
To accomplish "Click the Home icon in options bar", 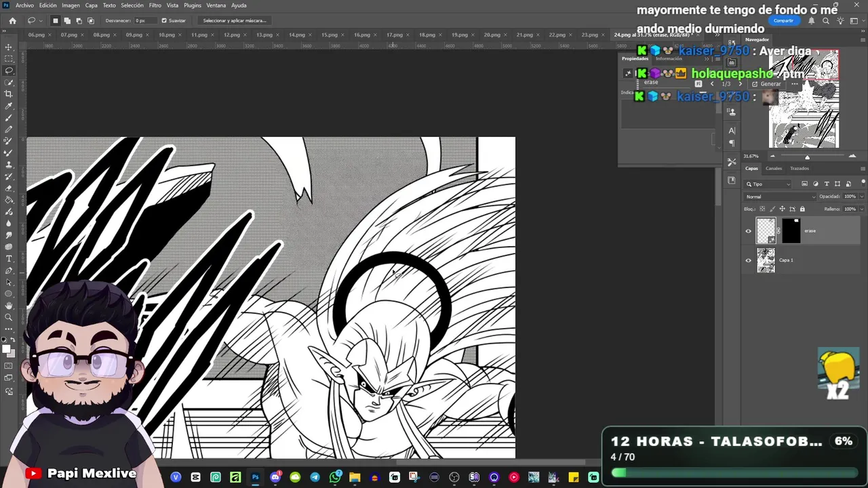I will 12,20.
